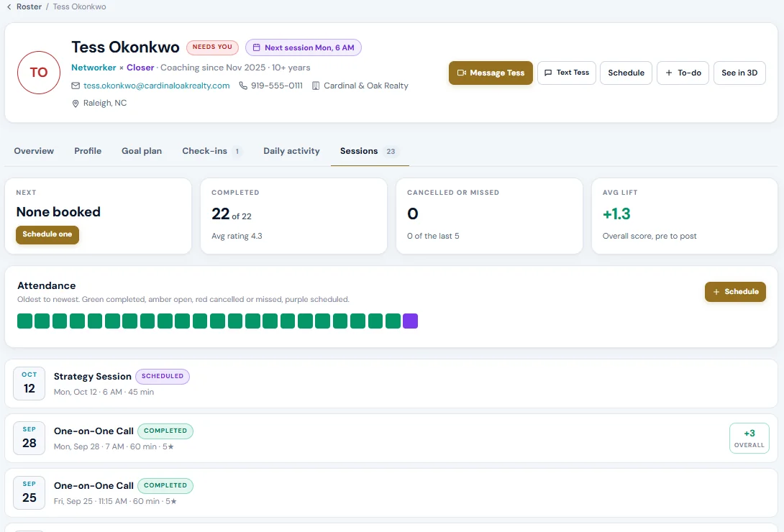Select the Sessions tab
784x532 pixels.
(x=370, y=151)
